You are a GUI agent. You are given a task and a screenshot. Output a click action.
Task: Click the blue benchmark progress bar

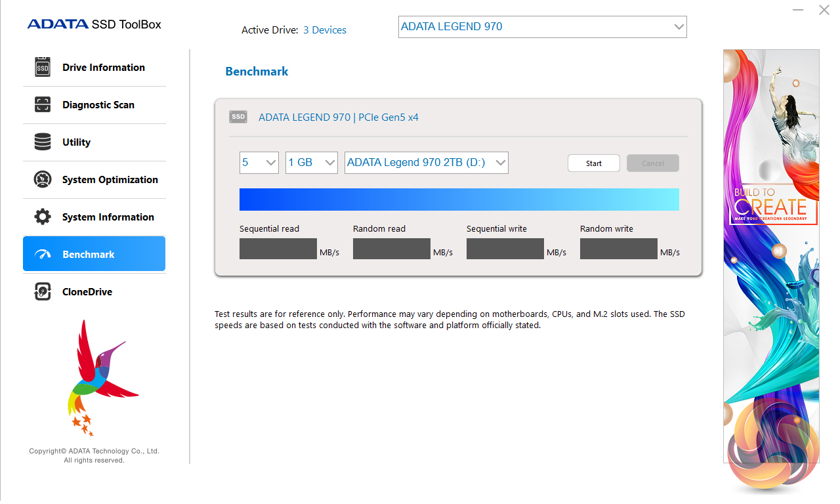(459, 199)
